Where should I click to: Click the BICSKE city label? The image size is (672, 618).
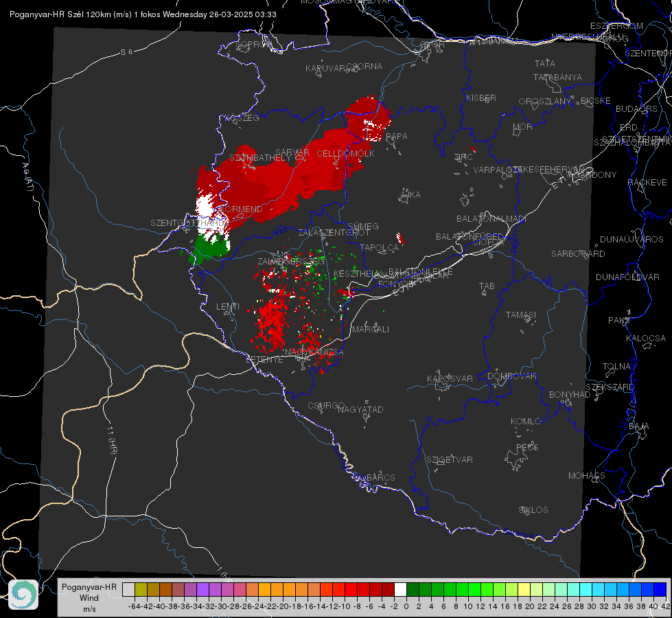tap(596, 100)
